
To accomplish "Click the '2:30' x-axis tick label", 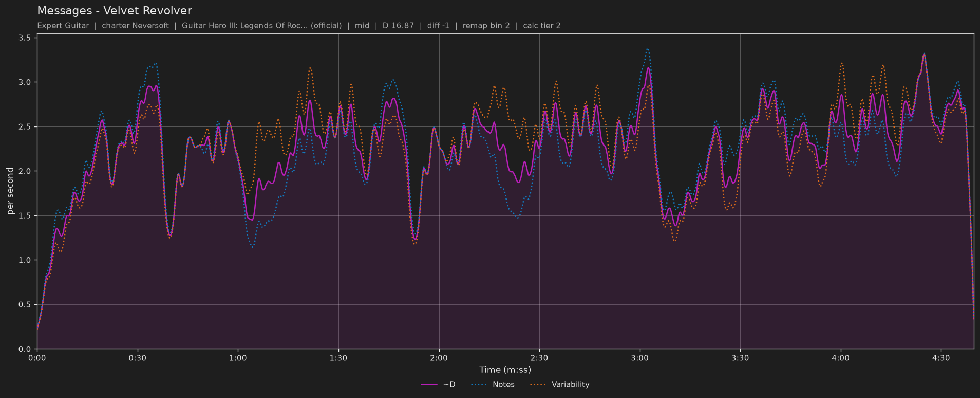I will click(539, 358).
